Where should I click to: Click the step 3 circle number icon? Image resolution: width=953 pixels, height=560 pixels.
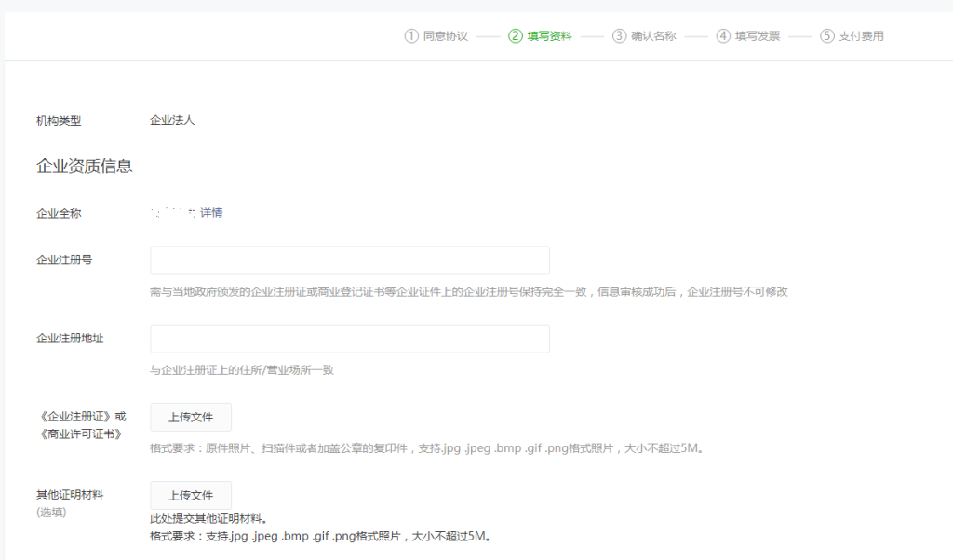pos(620,36)
